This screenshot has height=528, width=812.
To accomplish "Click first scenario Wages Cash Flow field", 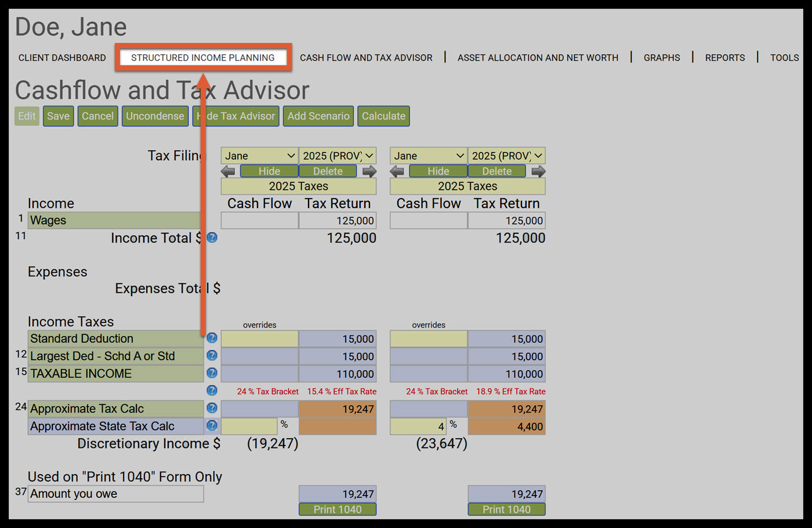I will pyautogui.click(x=260, y=220).
